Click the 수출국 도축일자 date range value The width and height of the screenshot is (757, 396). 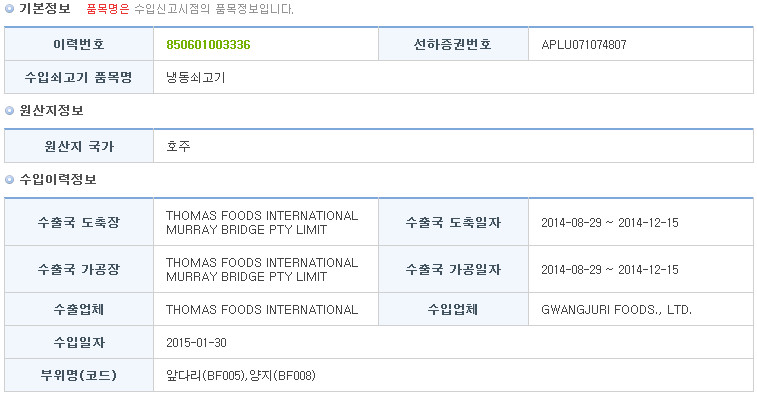[x=610, y=223]
